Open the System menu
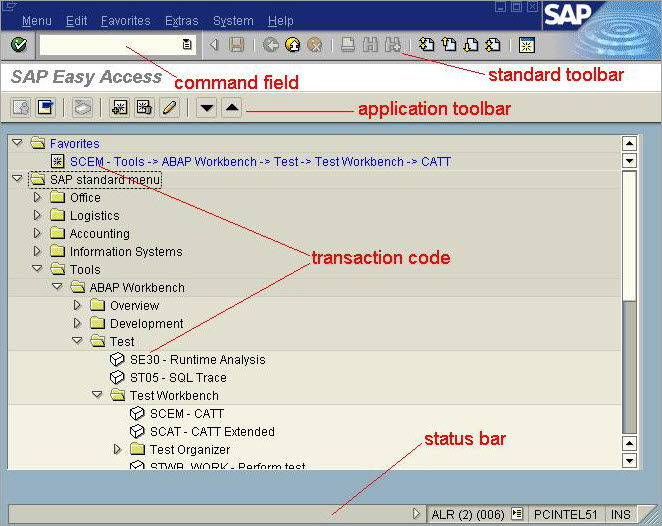The image size is (662, 526). [233, 21]
